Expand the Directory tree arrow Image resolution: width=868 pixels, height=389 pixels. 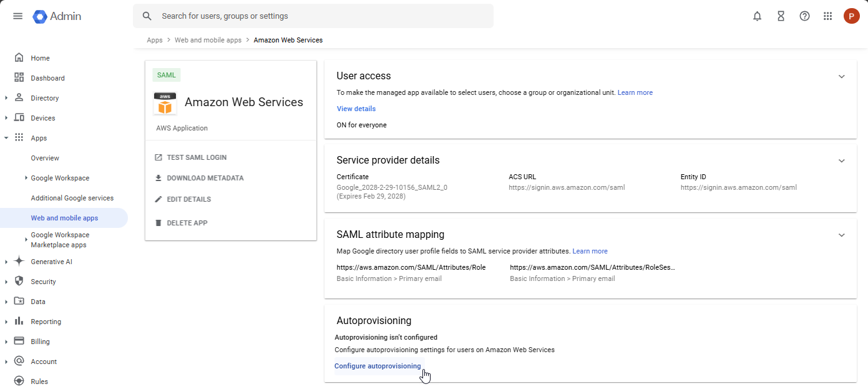(6, 98)
